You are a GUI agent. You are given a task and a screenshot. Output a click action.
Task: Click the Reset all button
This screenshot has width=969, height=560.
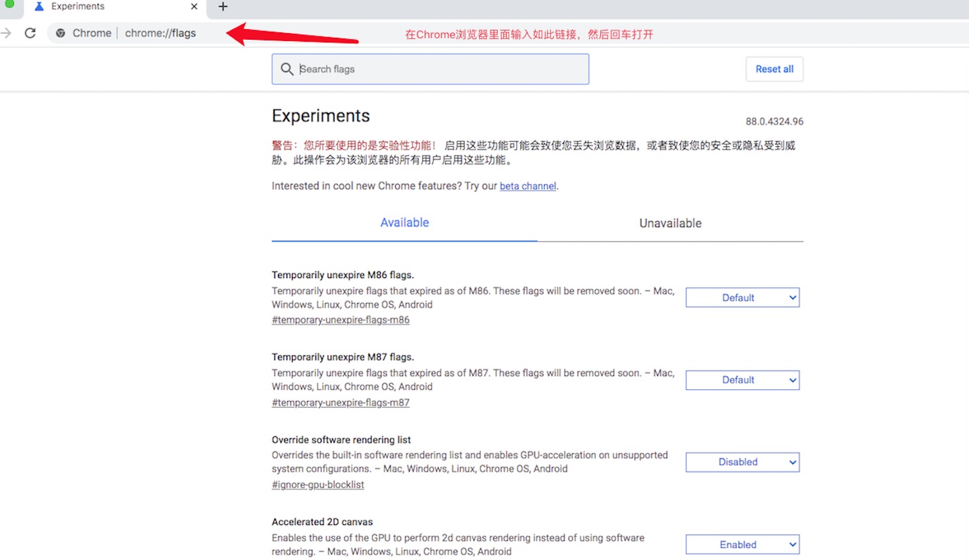[774, 69]
